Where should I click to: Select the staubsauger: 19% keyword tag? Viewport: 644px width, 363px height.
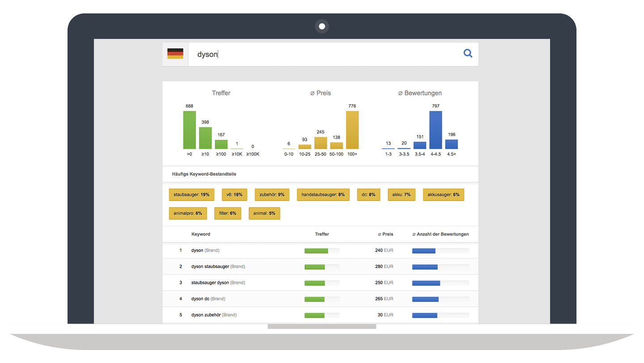point(192,195)
